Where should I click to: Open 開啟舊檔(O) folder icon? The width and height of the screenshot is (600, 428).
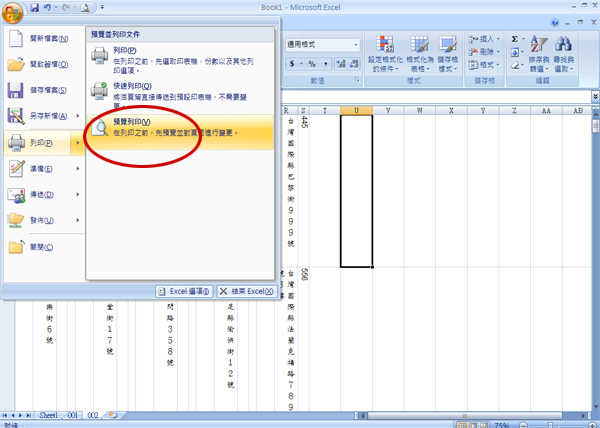pos(16,64)
